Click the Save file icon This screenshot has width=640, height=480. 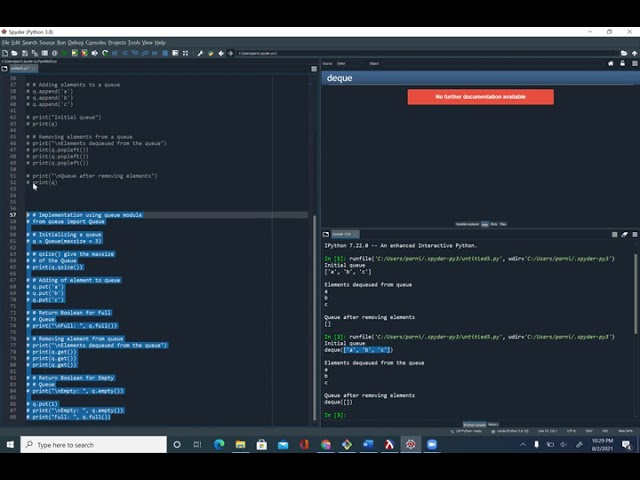25,53
